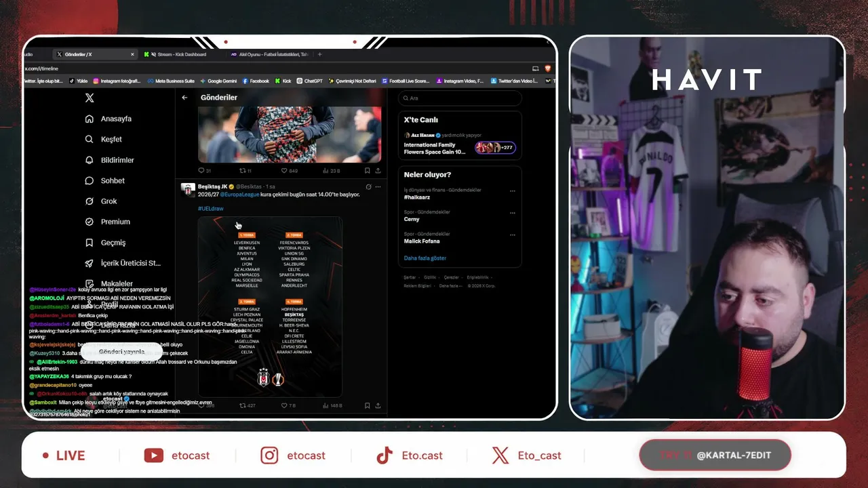This screenshot has height=488, width=868.
Task: Like the Beşiktaş draw post with 7 B likes
Action: tap(289, 405)
